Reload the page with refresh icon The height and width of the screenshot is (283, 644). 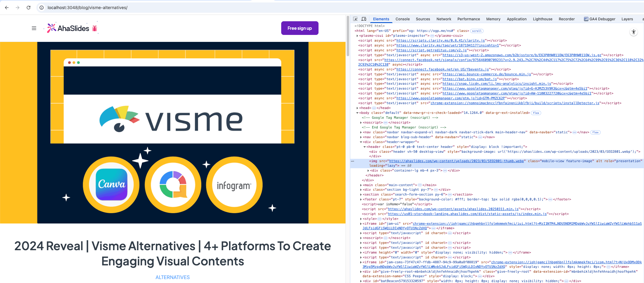29,8
